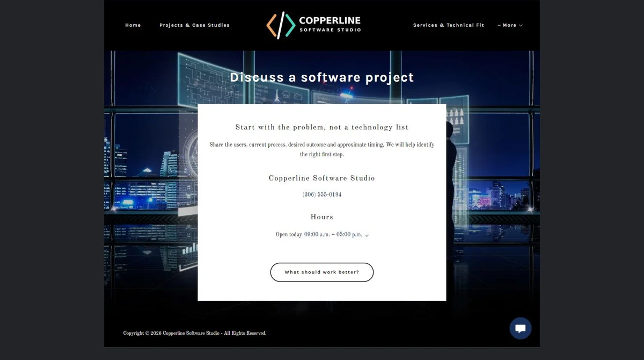644x360 pixels.
Task: Open Projects & Case Studies page
Action: (x=194, y=25)
